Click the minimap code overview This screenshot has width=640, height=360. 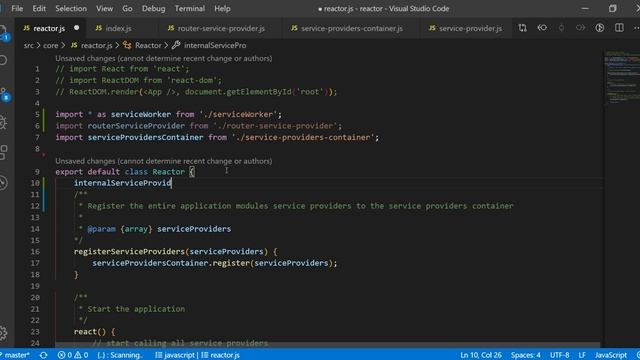tap(622, 78)
